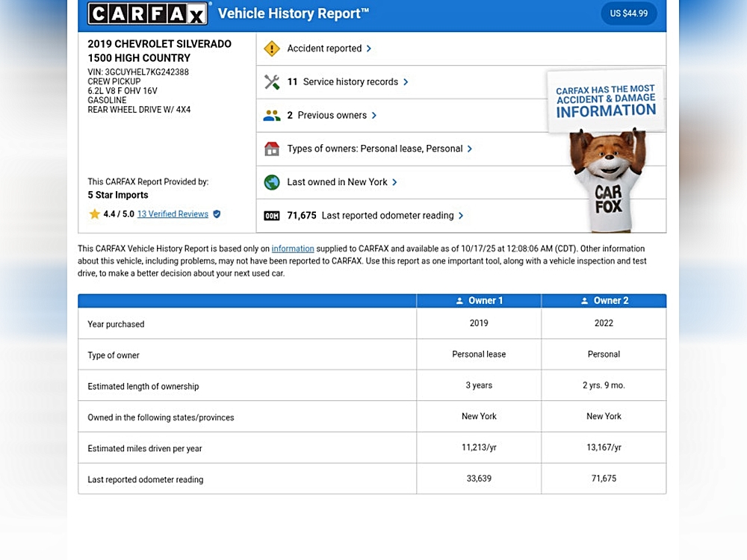
Task: Expand the Accident reported chevron
Action: click(369, 49)
